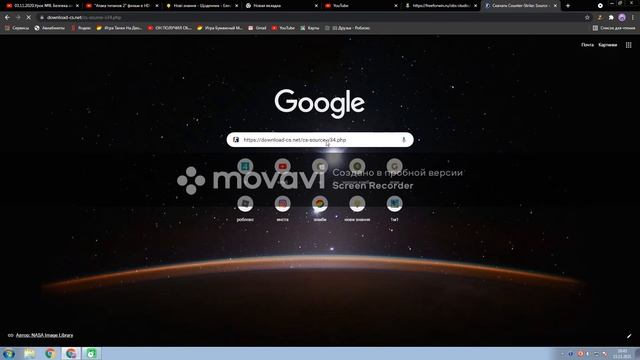Open the Игра Танки На Дво... bookmark folder

119,28
